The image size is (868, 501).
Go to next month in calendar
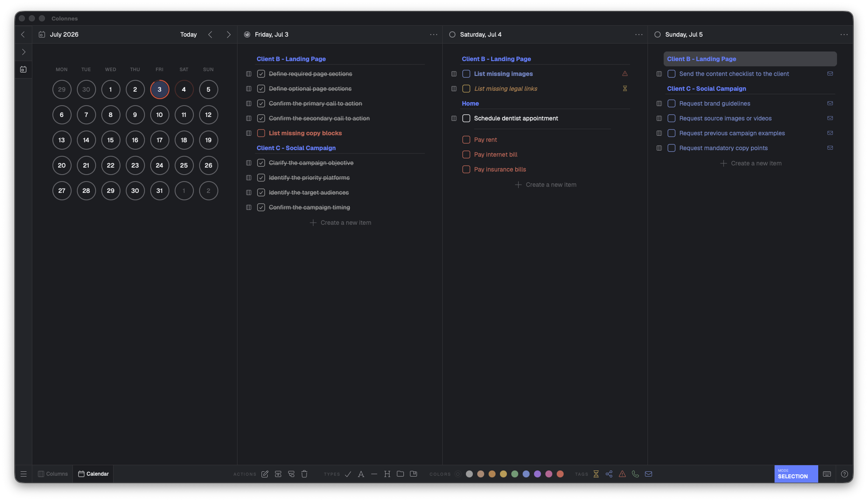point(228,34)
